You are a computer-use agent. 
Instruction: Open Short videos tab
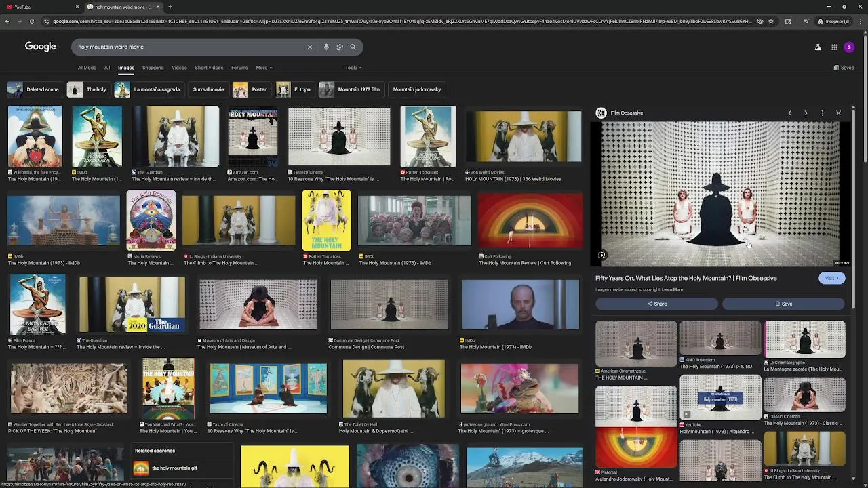pos(209,68)
